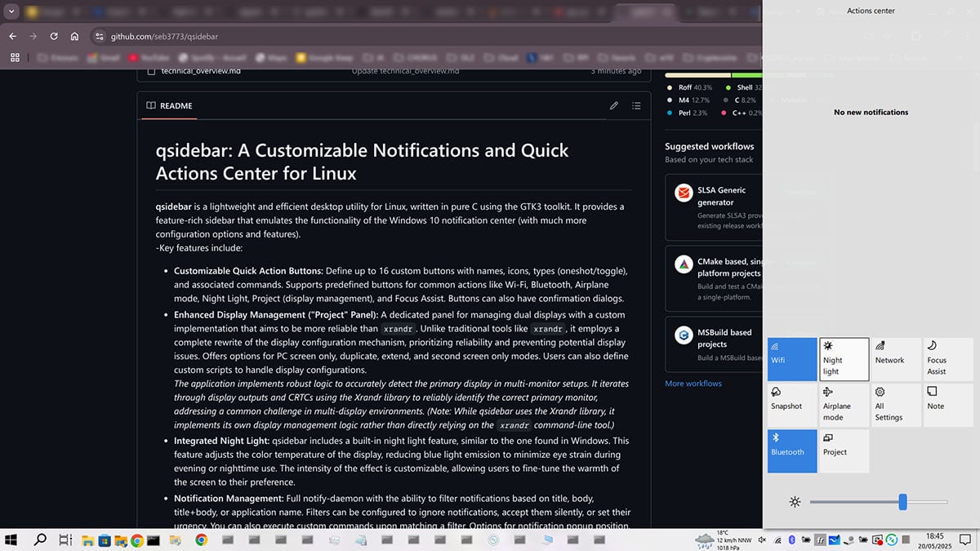The image size is (980, 551).
Task: Open the bookmarks apps grid icon
Action: pos(15,58)
